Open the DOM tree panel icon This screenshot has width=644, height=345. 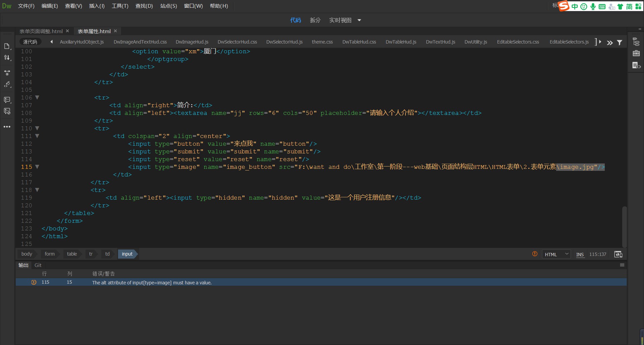tap(636, 42)
